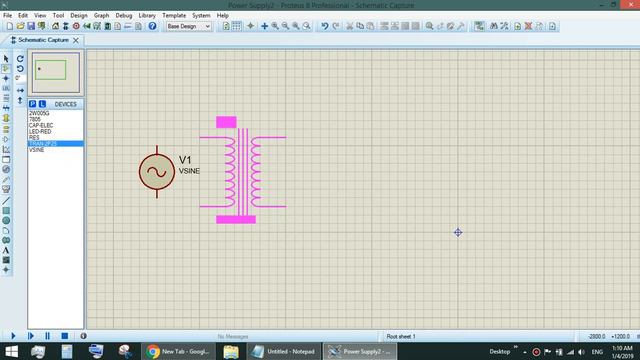Open the Edit menu
Viewport: 640px width, 360px height.
pos(23,16)
